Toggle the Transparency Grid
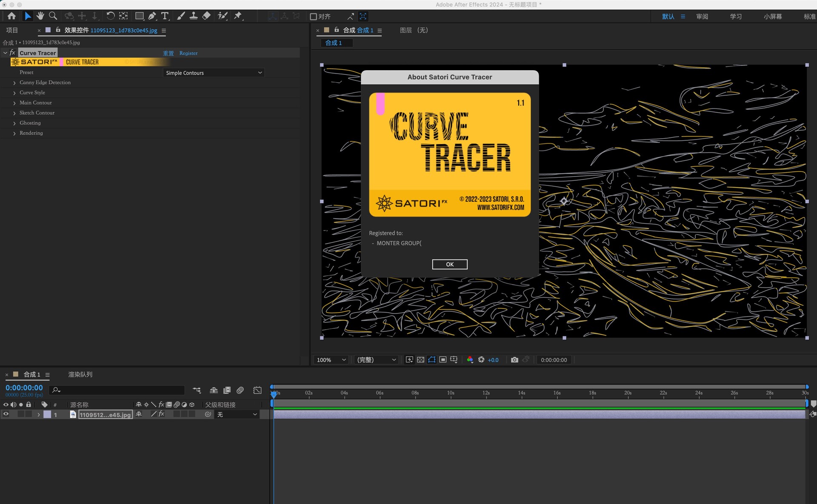 (420, 360)
